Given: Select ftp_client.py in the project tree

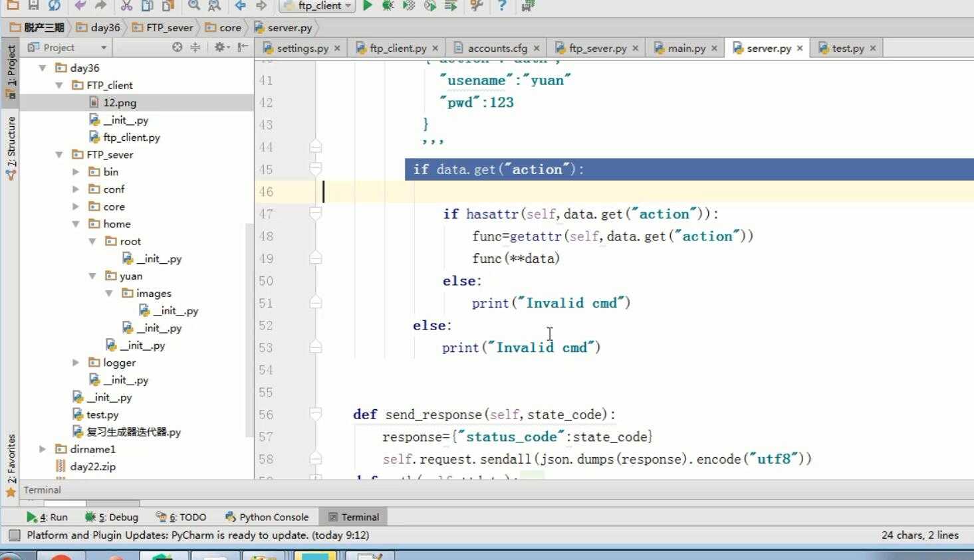Looking at the screenshot, I should point(132,137).
